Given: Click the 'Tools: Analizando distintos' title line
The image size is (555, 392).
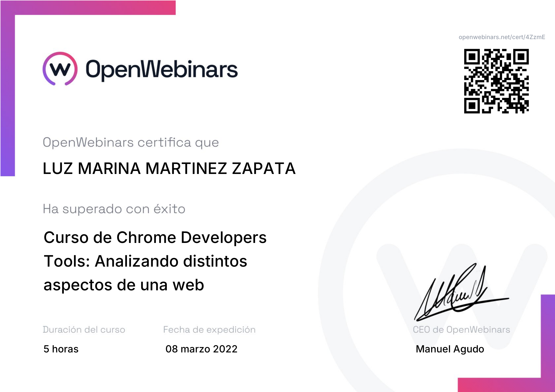Looking at the screenshot, I should click(x=145, y=261).
